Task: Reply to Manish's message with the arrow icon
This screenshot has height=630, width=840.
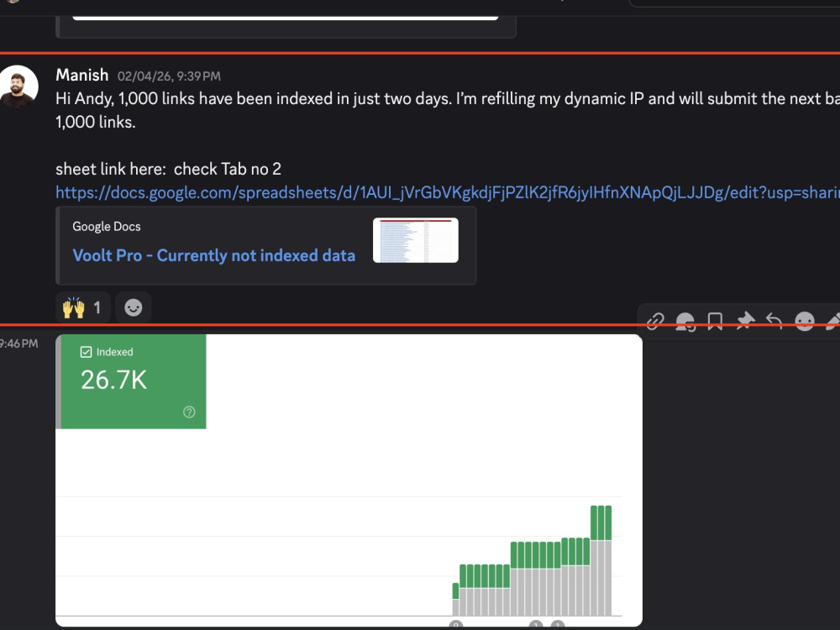Action: click(774, 321)
